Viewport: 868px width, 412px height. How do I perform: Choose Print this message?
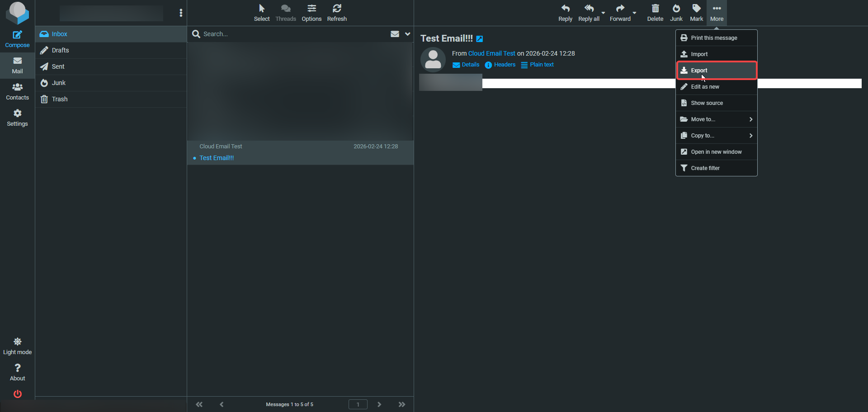(x=717, y=38)
